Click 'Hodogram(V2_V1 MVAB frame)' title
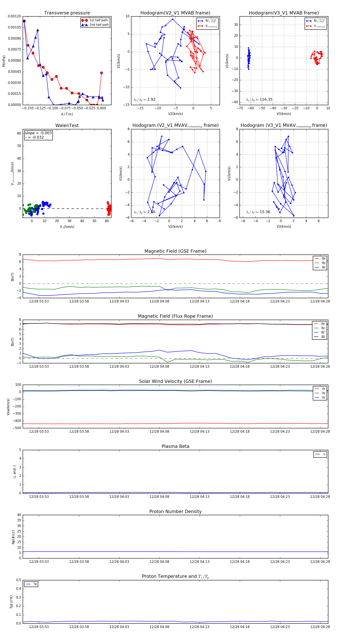The width and height of the screenshot is (351, 644). [x=175, y=13]
